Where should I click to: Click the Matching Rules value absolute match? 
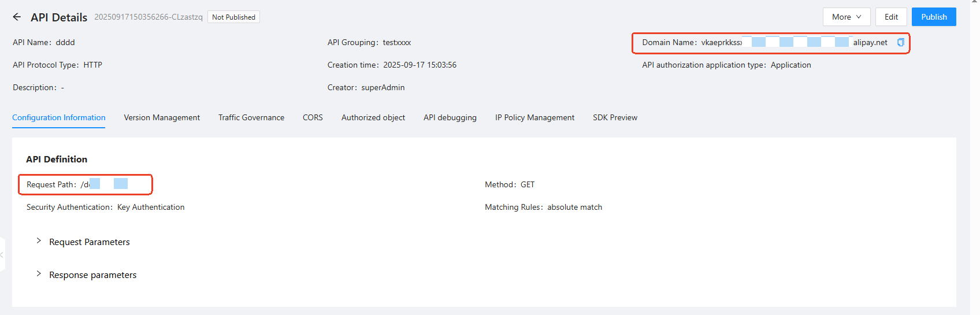tap(575, 207)
